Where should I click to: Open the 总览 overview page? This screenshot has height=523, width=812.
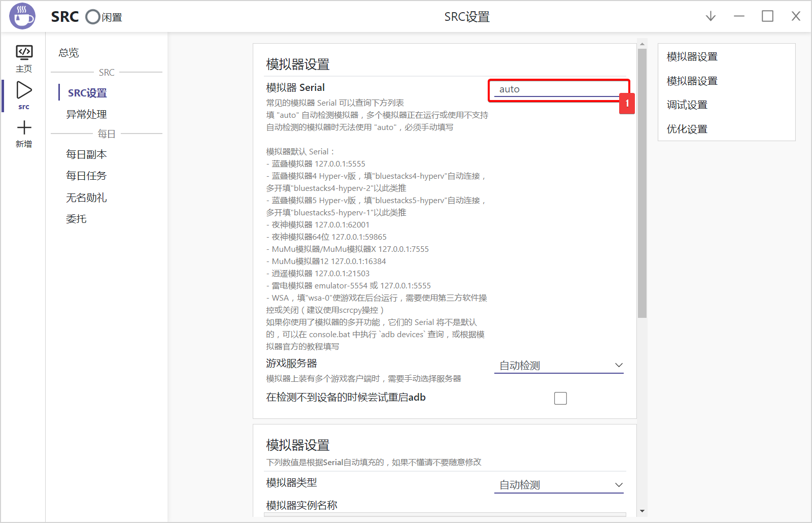click(x=69, y=53)
